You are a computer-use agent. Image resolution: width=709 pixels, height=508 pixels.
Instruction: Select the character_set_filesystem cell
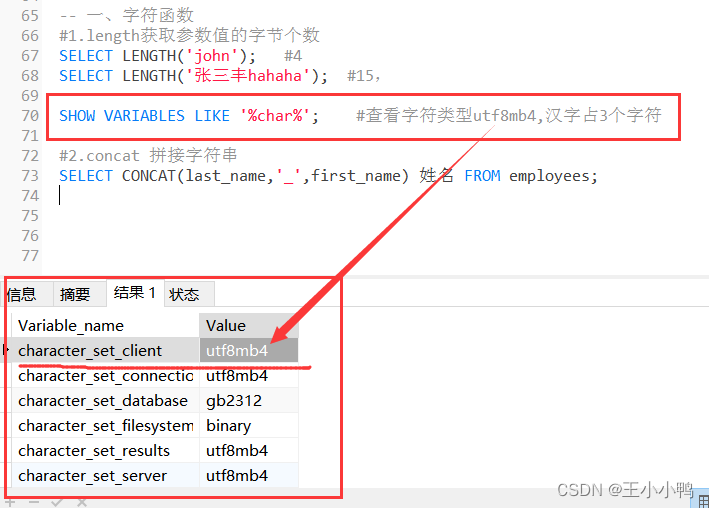[x=105, y=425]
